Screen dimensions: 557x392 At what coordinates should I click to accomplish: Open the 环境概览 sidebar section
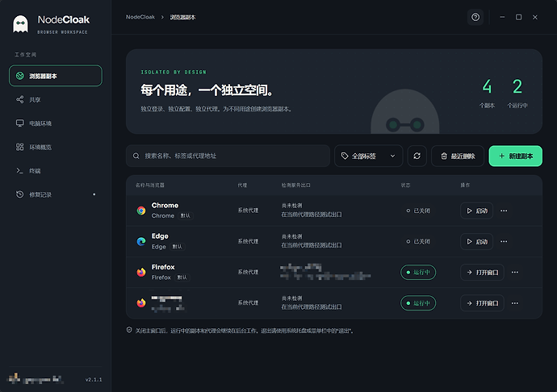[56, 147]
